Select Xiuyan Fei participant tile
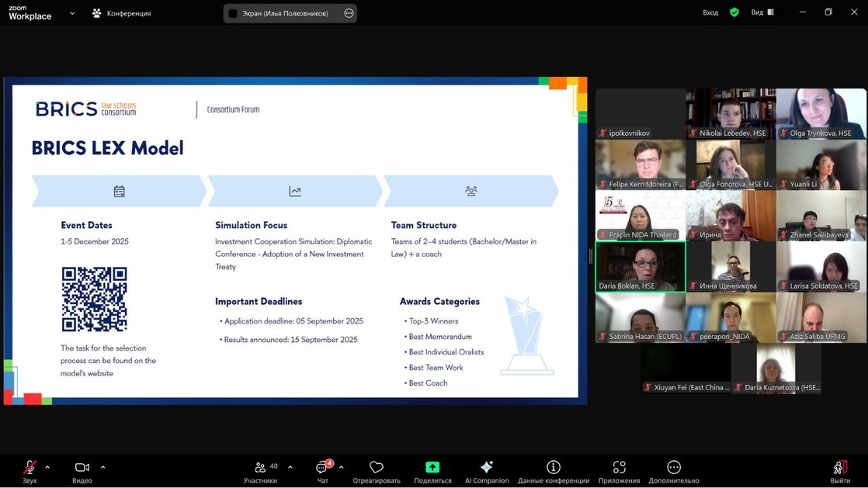The height and width of the screenshot is (488, 868). tap(686, 368)
